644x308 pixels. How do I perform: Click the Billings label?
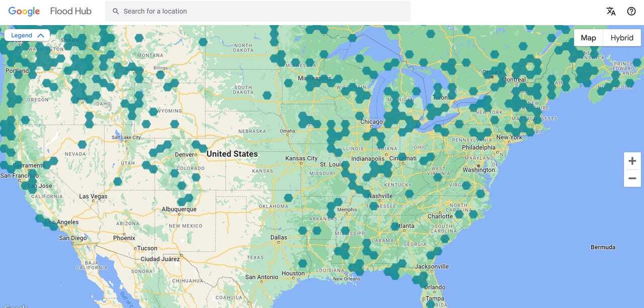tap(160, 68)
